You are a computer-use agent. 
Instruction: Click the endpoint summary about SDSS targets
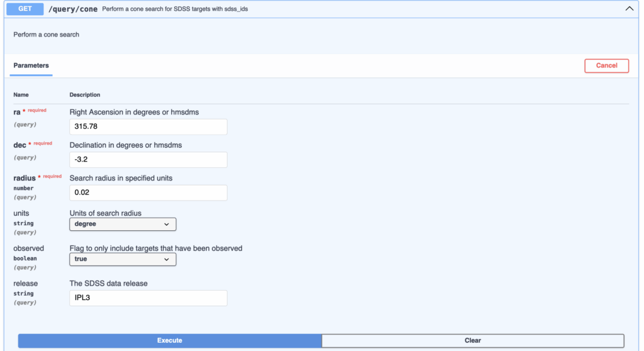[175, 9]
